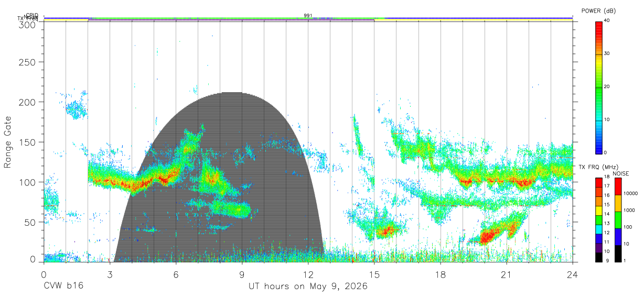Click y-axis range gate label '150'
Screen dimensions: 644x297
[27, 142]
